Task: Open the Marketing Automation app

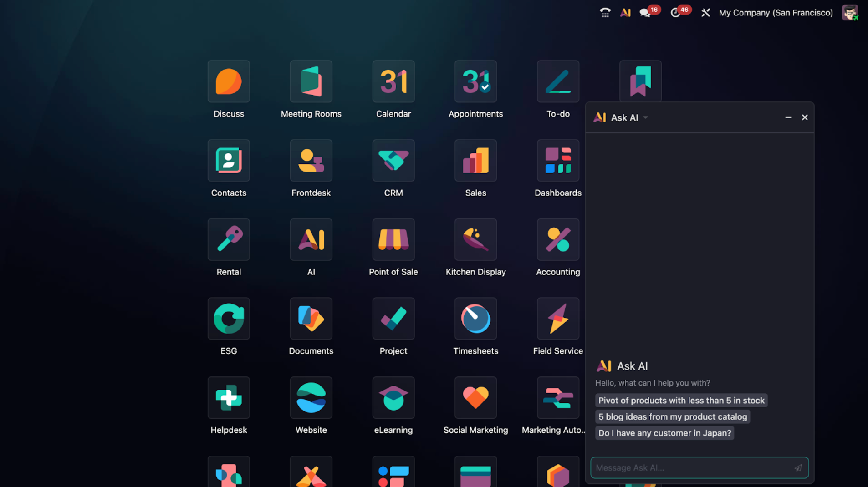Action: pos(558,398)
